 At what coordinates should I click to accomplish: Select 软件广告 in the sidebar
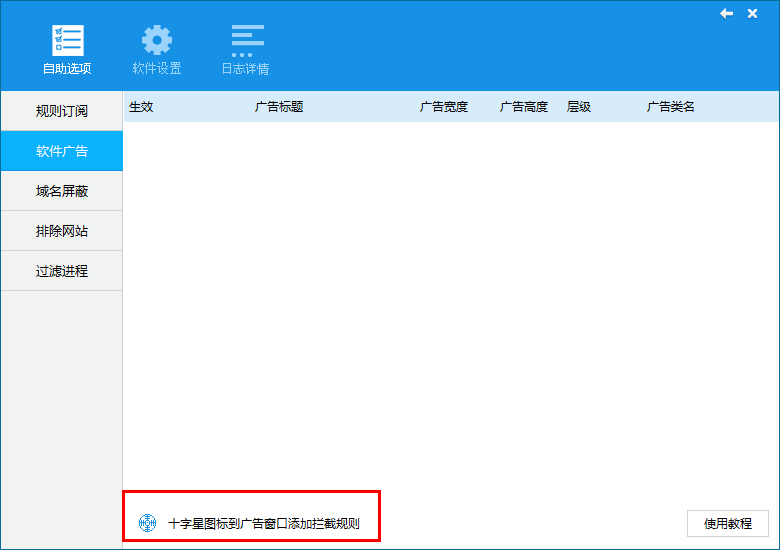point(62,151)
